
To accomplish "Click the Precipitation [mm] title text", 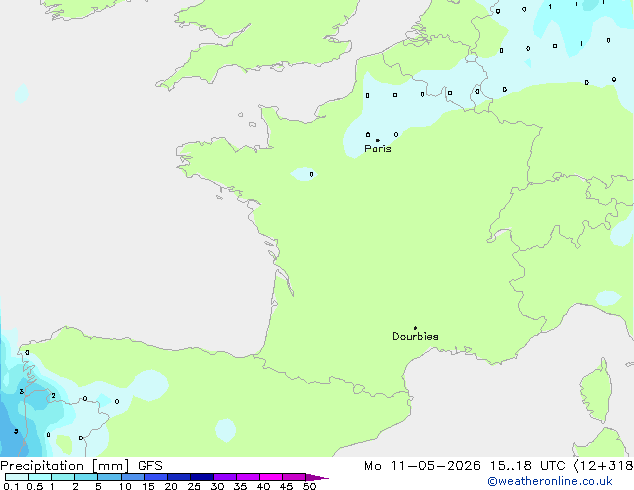I will 65,466.
